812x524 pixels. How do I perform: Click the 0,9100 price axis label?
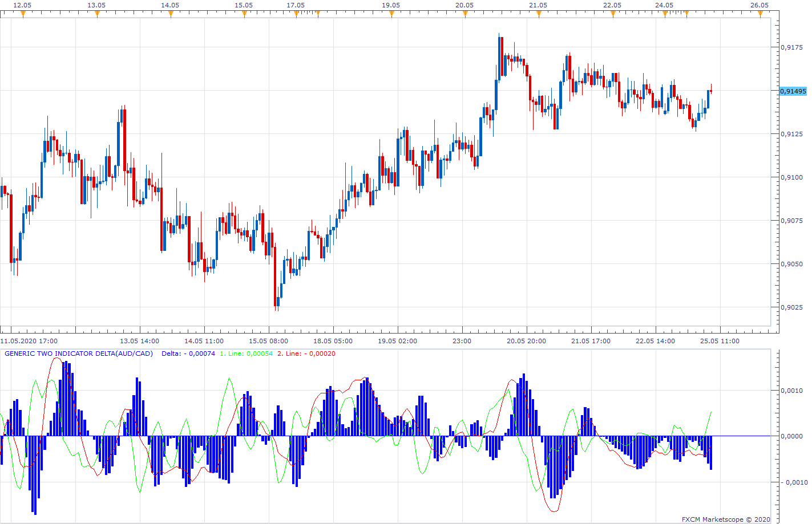pyautogui.click(x=791, y=177)
